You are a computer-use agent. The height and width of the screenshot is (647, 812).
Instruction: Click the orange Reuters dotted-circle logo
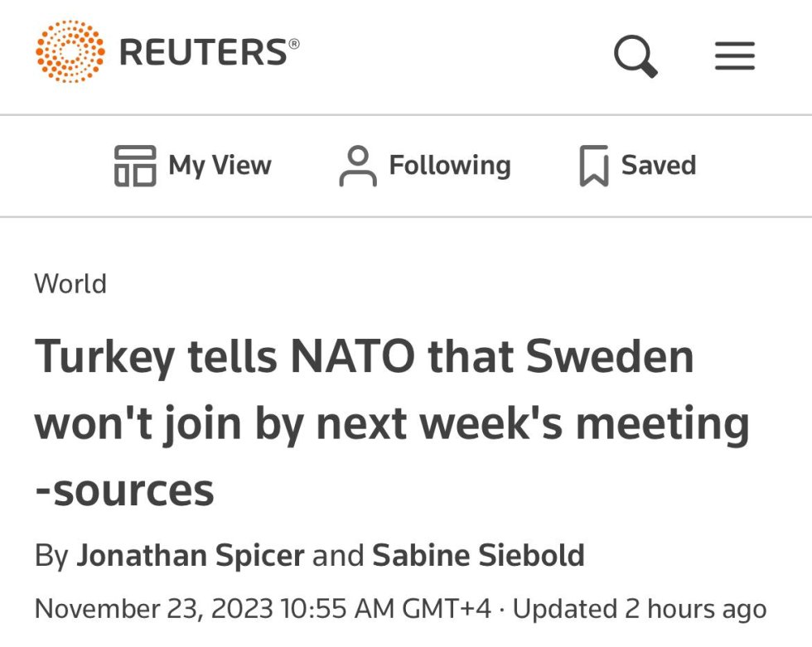pos(70,51)
